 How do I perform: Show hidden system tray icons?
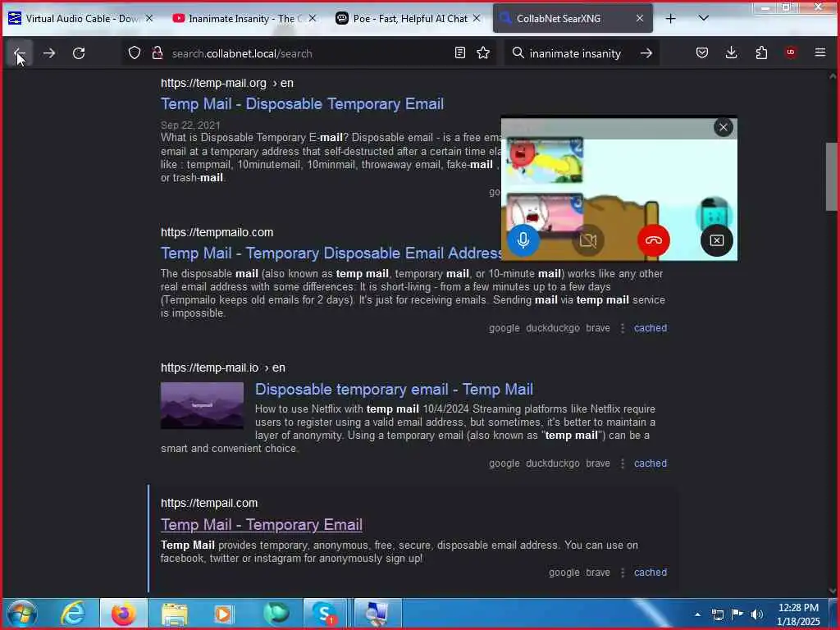coord(697,614)
